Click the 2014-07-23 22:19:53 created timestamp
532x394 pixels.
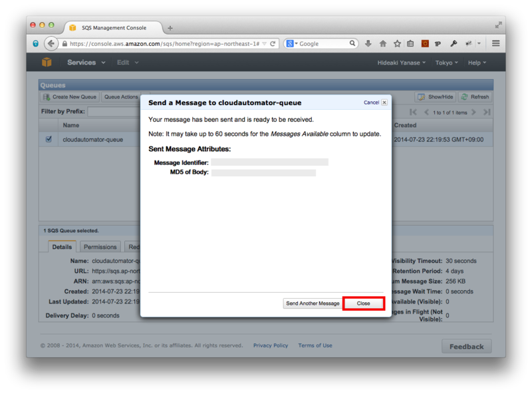439,140
